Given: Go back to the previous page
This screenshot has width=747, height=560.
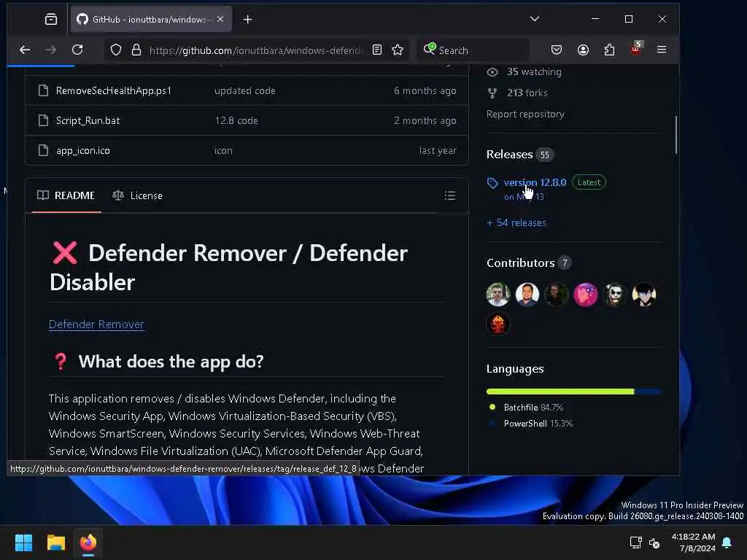Looking at the screenshot, I should coord(25,50).
